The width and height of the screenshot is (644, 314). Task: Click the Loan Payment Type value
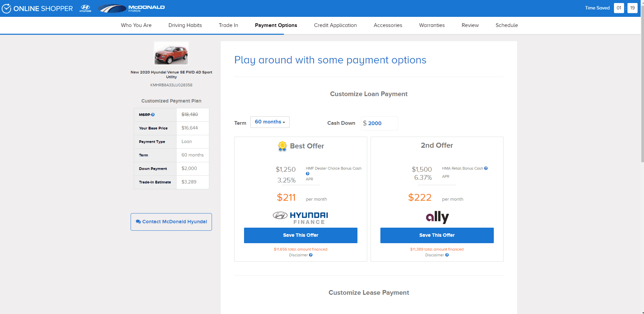tap(187, 142)
